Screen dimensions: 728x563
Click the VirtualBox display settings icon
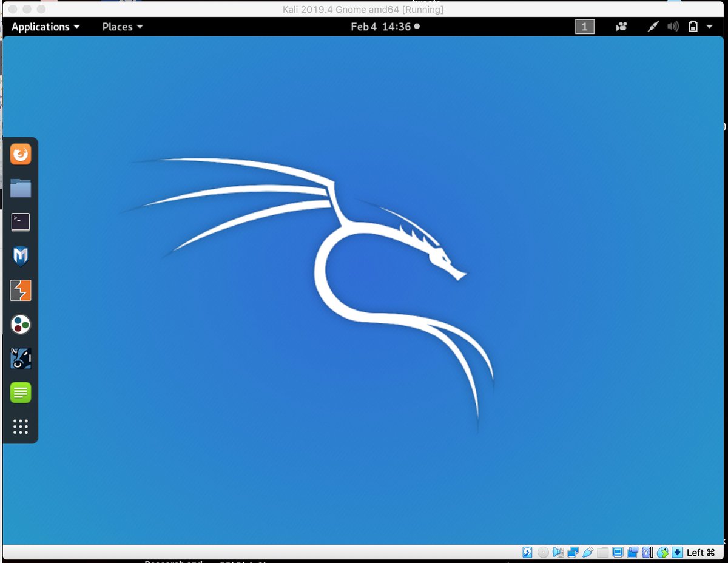coord(618,552)
